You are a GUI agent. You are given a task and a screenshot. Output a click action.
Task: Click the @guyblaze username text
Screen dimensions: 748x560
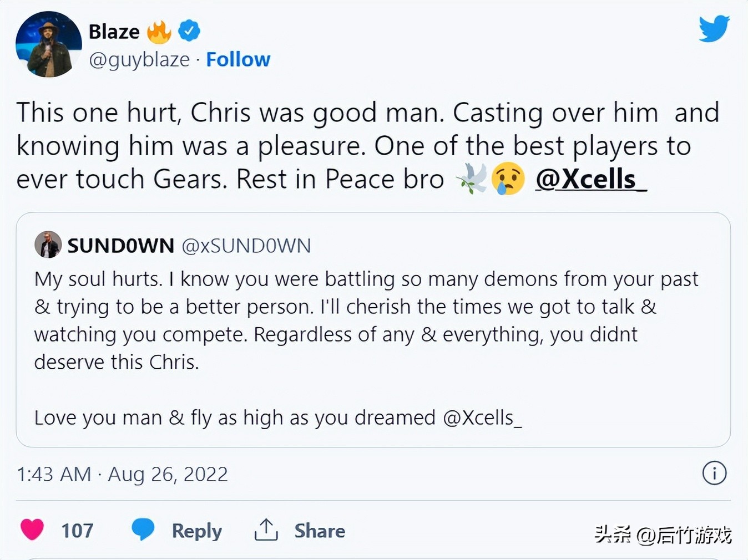[139, 59]
